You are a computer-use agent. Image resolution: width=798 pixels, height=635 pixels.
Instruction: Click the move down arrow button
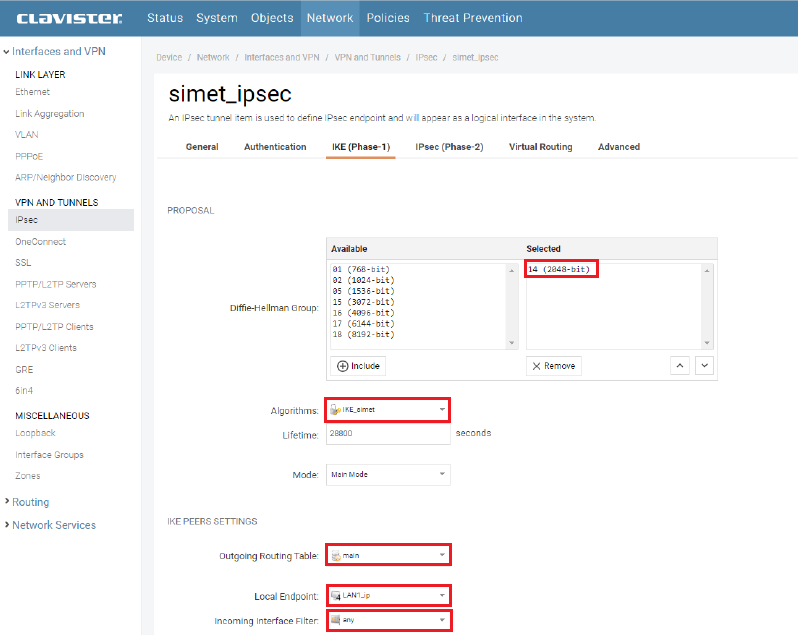(x=705, y=366)
